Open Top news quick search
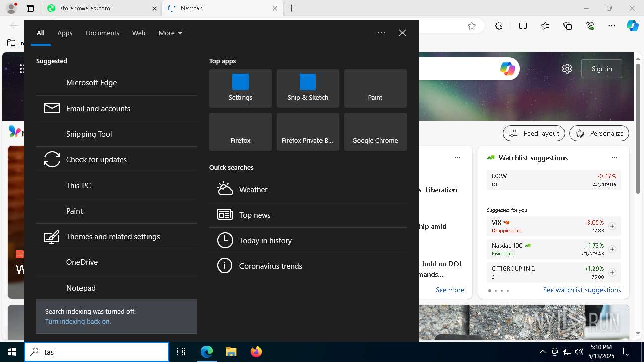Image resolution: width=644 pixels, height=362 pixels. 308,215
